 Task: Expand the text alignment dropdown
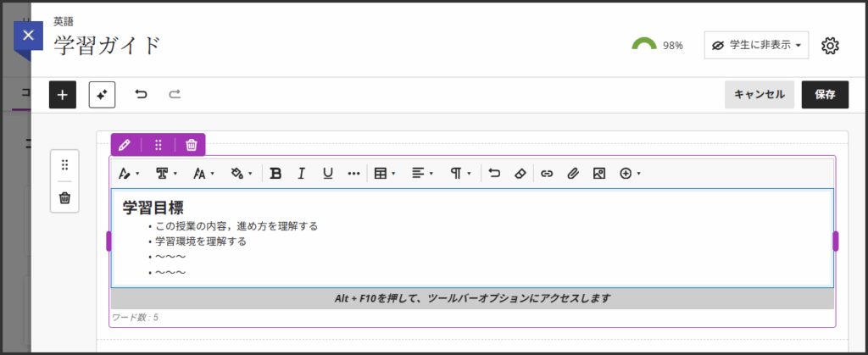(422, 173)
